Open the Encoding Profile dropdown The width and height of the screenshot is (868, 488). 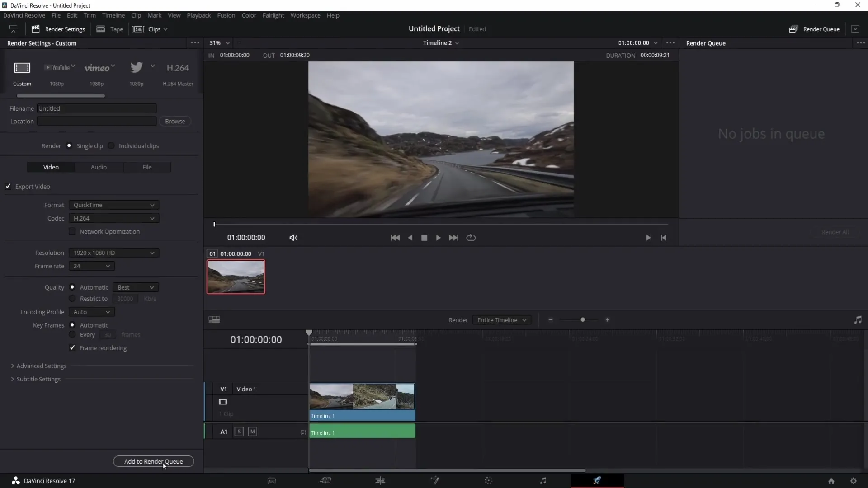coord(92,312)
